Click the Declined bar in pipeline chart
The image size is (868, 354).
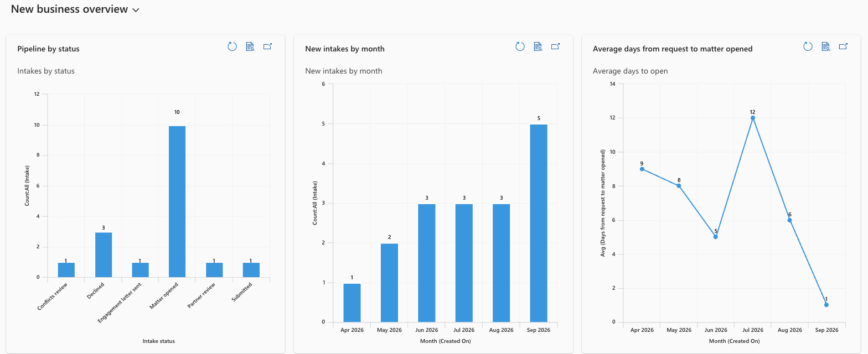tap(104, 254)
